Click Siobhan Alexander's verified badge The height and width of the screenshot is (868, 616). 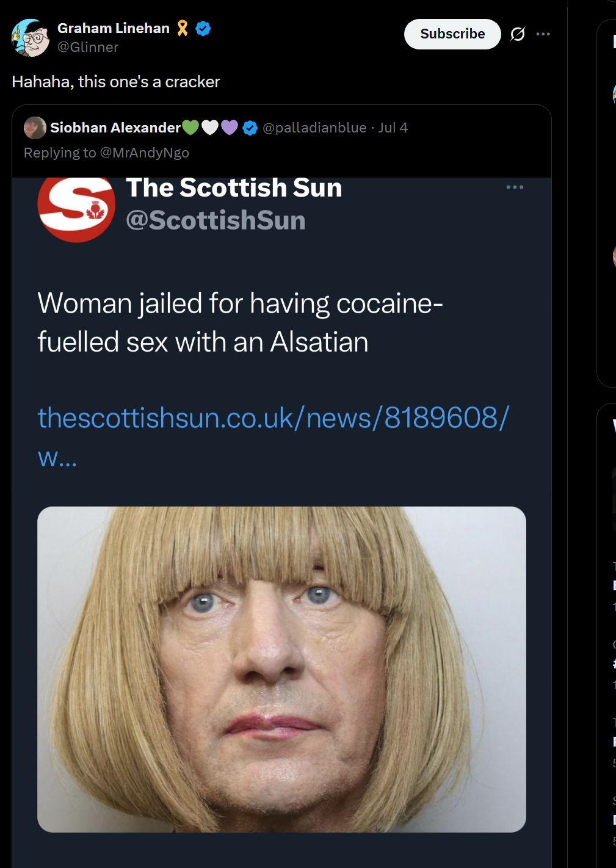coord(250,128)
